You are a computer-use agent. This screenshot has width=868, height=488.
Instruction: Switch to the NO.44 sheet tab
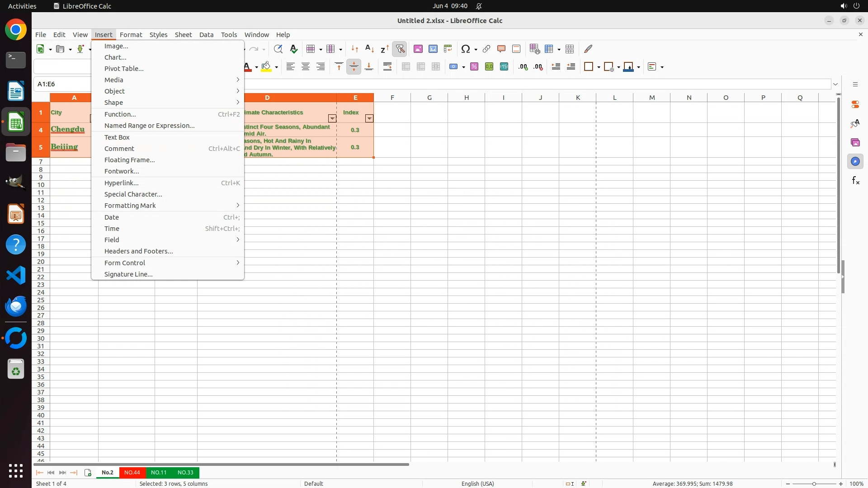tap(132, 472)
